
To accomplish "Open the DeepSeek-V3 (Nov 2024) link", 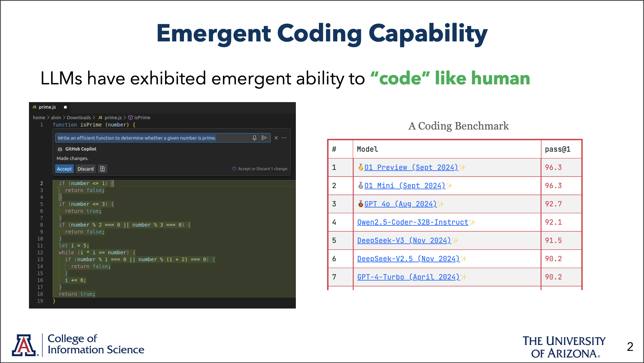I will (x=404, y=240).
